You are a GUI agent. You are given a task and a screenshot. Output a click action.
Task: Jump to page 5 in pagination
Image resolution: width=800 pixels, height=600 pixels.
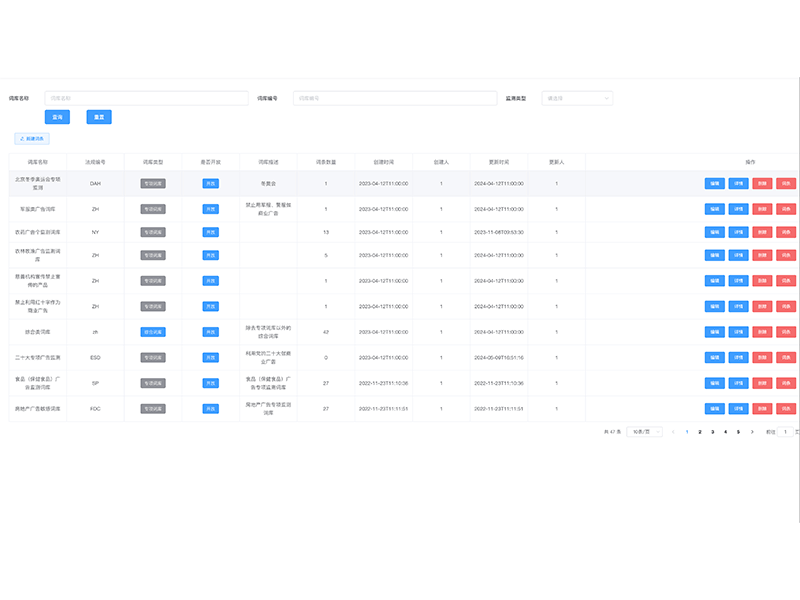[x=738, y=432]
